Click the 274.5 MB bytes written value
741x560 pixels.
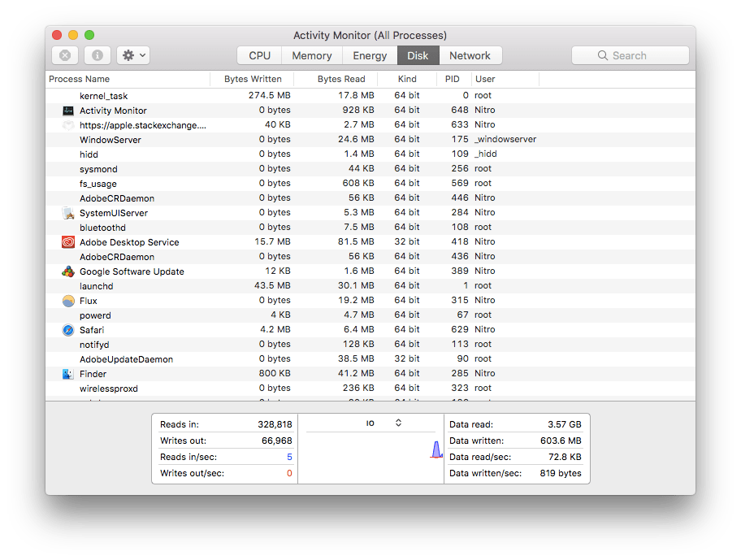click(x=270, y=95)
